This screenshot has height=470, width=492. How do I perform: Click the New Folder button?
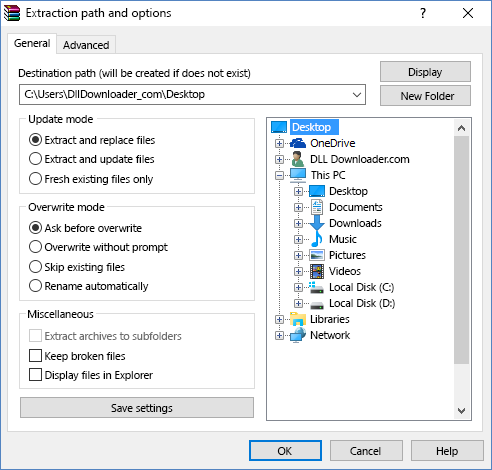tap(425, 96)
